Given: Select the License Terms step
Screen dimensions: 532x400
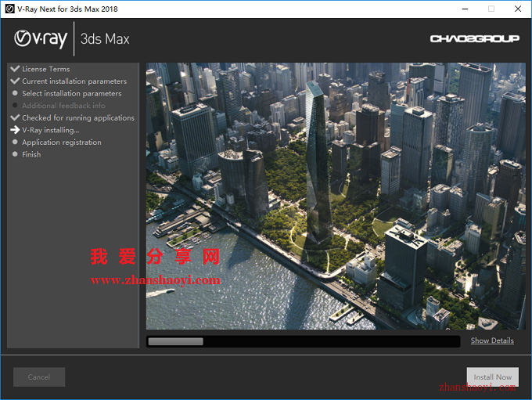Looking at the screenshot, I should coord(46,69).
